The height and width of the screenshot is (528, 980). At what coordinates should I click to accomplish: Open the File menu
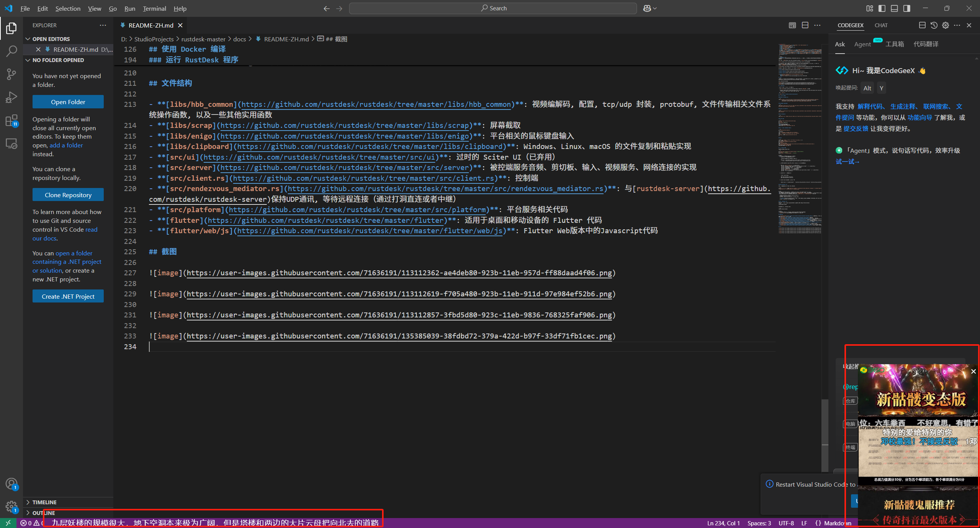pyautogui.click(x=25, y=8)
